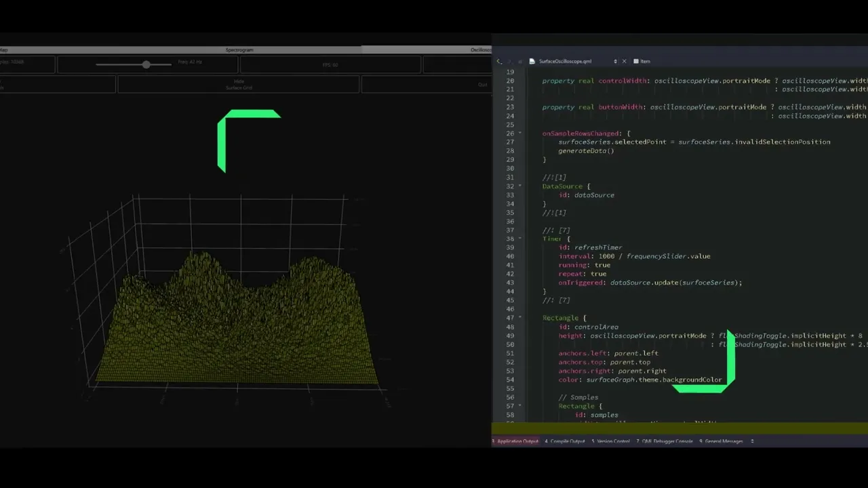Go back in the editor navigation history
This screenshot has height=488, width=868.
(500, 61)
